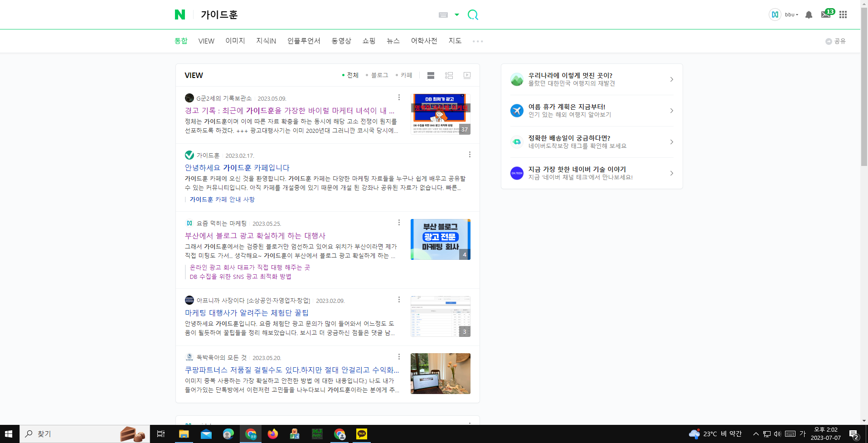The image size is (868, 443).
Task: Click the page vertical scrollbar
Action: click(x=864, y=86)
